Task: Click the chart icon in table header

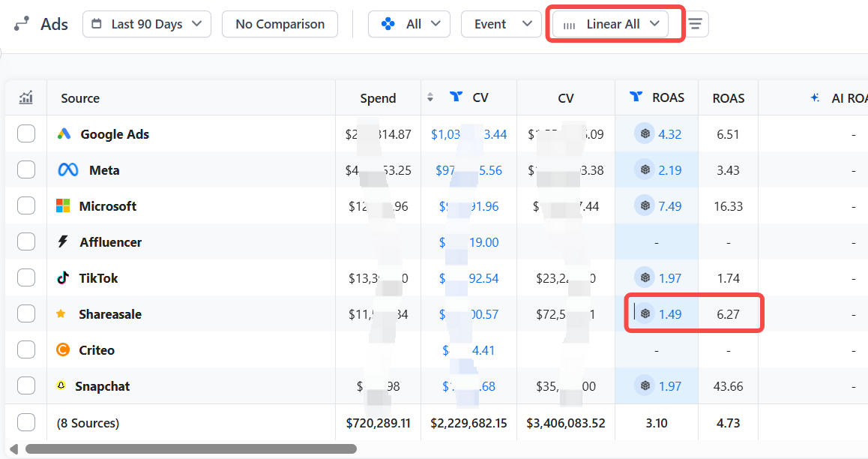Action: [x=25, y=97]
